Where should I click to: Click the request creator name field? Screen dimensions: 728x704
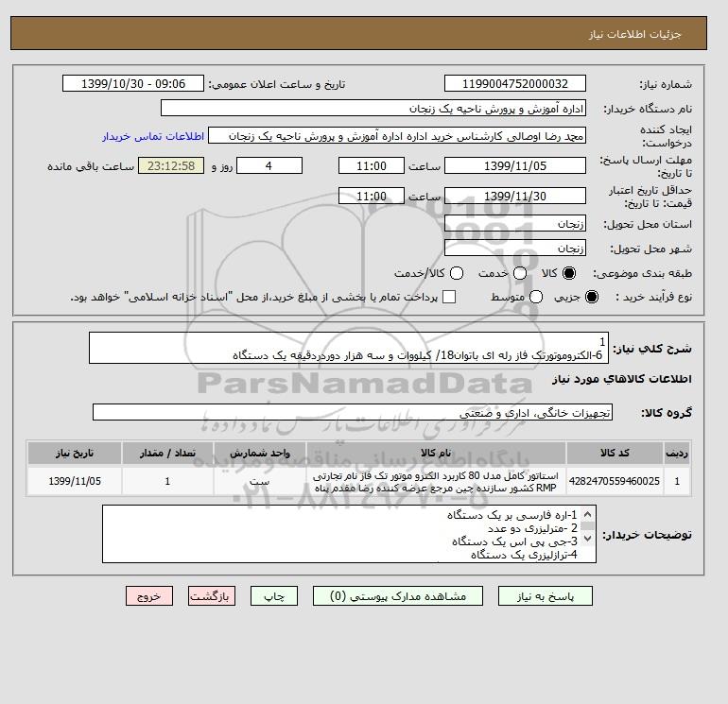pos(397,136)
